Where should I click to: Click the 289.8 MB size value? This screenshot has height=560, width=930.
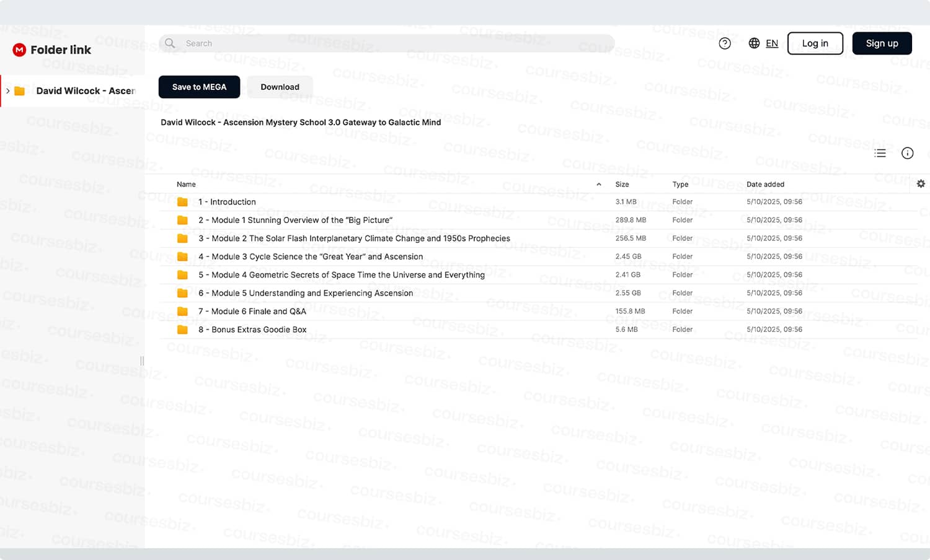pos(631,220)
